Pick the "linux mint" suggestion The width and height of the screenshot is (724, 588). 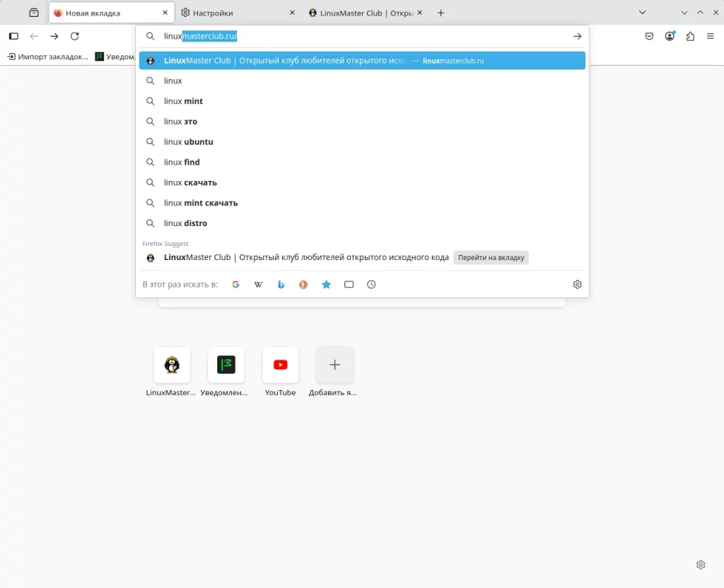click(362, 101)
